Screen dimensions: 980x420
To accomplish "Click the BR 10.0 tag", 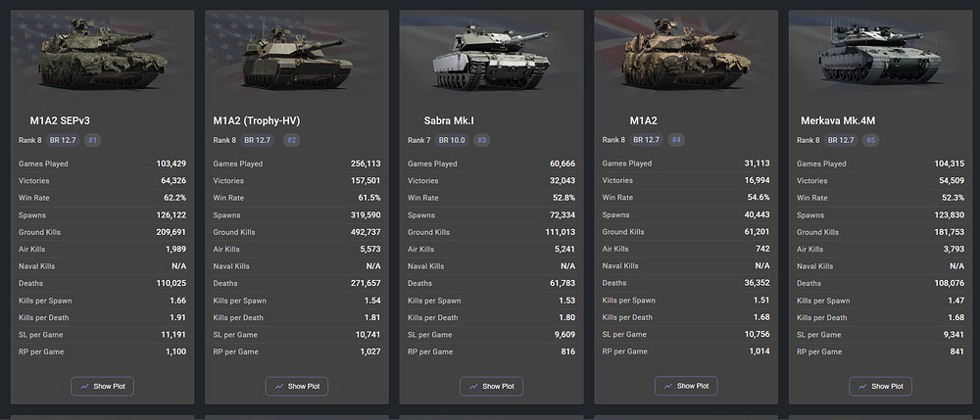I will [x=452, y=140].
